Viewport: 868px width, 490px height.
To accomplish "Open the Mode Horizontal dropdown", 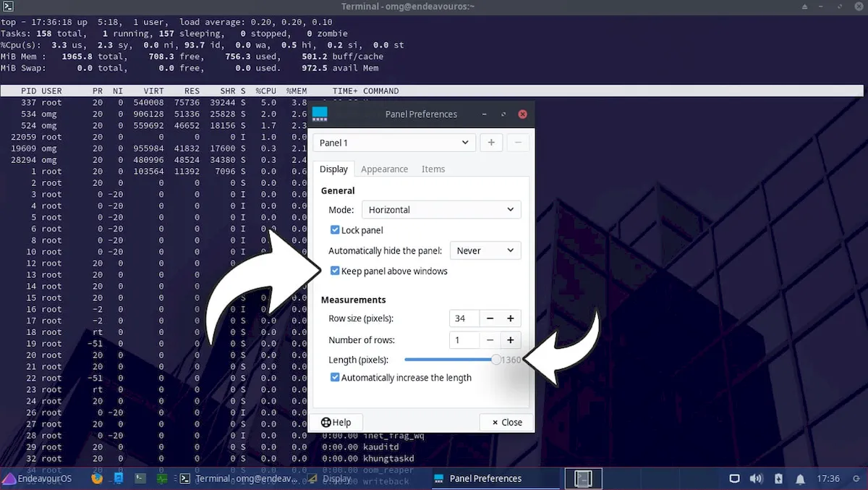I will (441, 209).
